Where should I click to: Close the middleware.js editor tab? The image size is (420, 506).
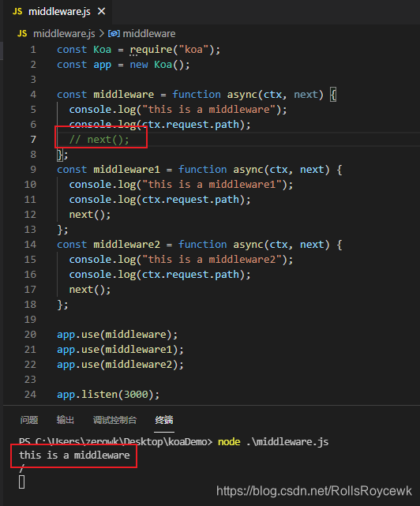click(x=101, y=12)
